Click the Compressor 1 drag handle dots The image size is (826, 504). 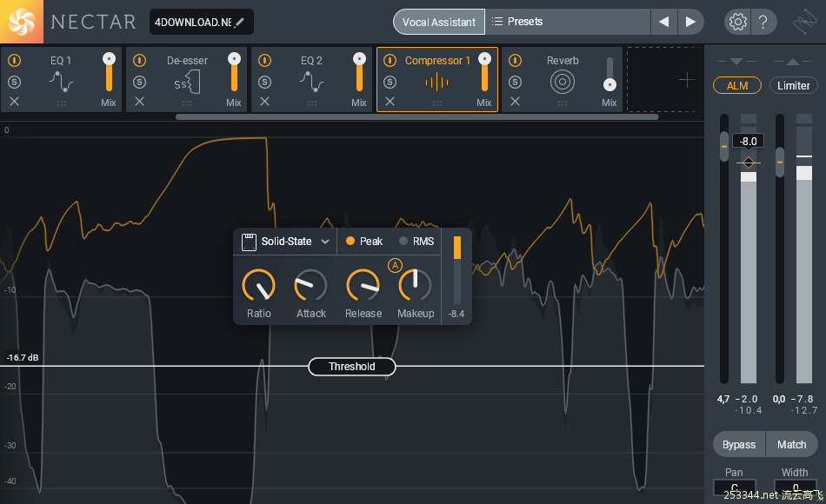pos(437,103)
